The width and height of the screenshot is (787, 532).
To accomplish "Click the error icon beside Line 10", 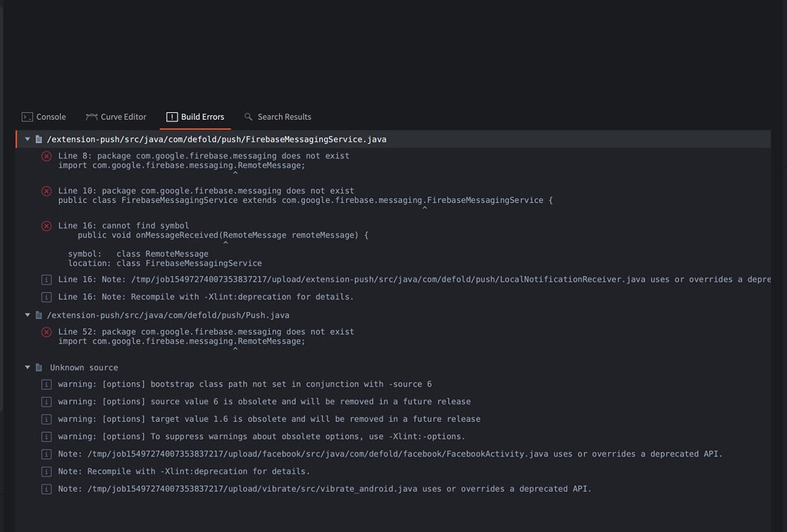I will (46, 191).
